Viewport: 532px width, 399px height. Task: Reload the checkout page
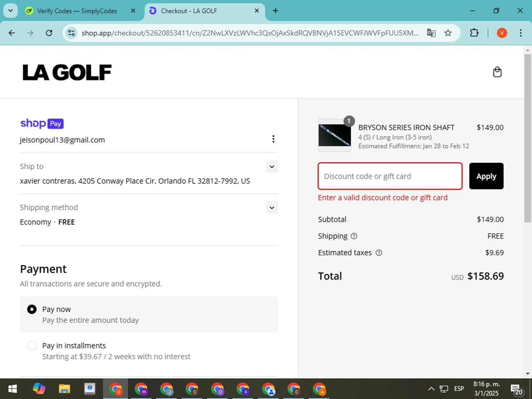click(49, 33)
